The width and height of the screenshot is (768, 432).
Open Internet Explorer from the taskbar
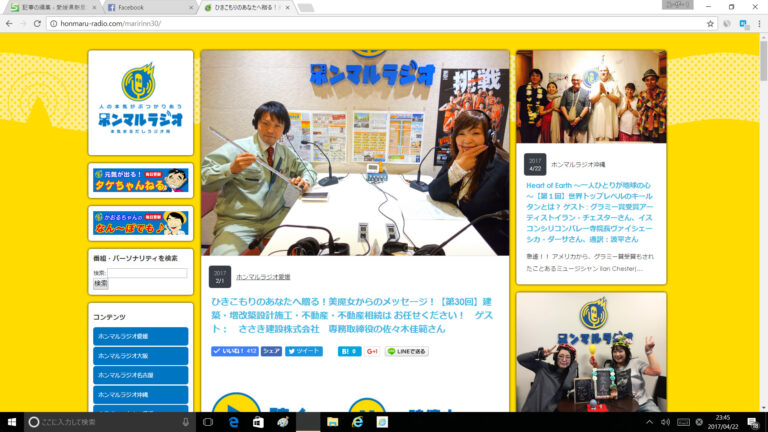[x=358, y=422]
